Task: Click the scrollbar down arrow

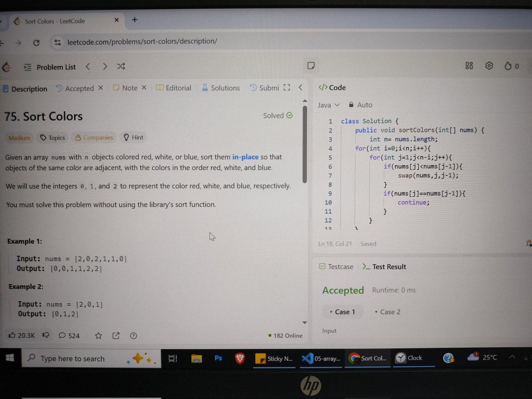Action: pos(305,322)
